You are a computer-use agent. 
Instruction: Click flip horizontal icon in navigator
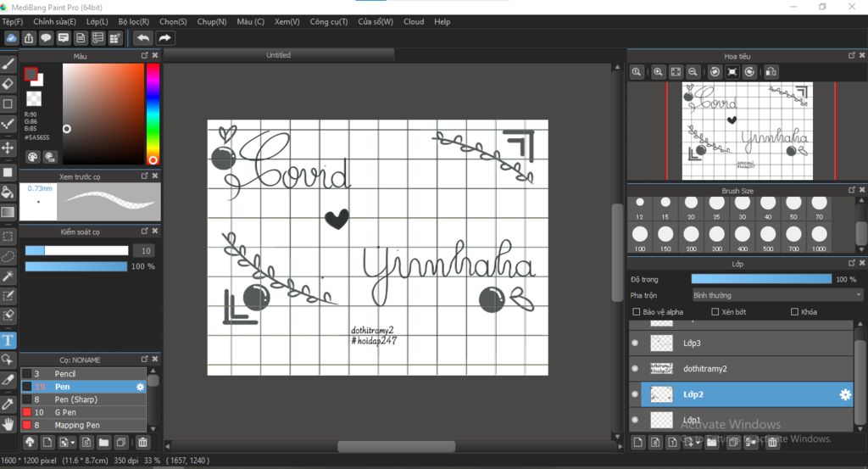tap(771, 72)
